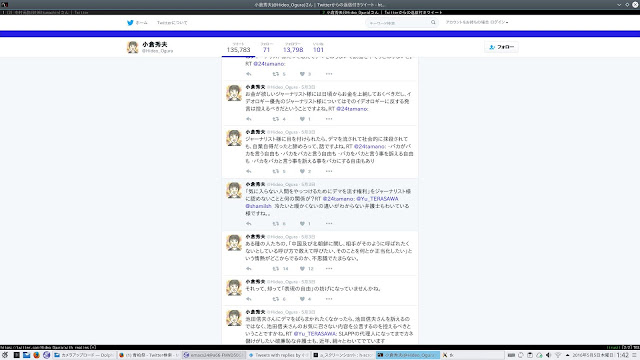Retweet the tweet starting 「気に入らない人間を

(276, 223)
